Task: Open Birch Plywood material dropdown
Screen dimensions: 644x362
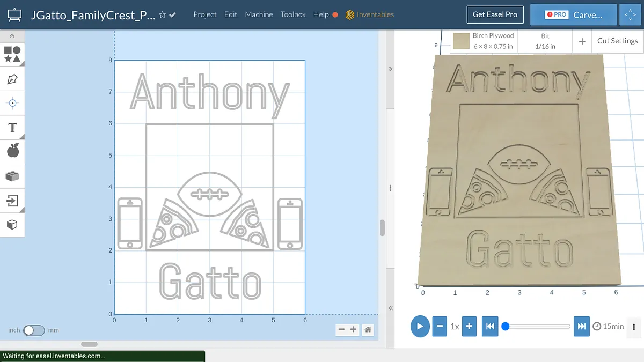Action: click(484, 41)
